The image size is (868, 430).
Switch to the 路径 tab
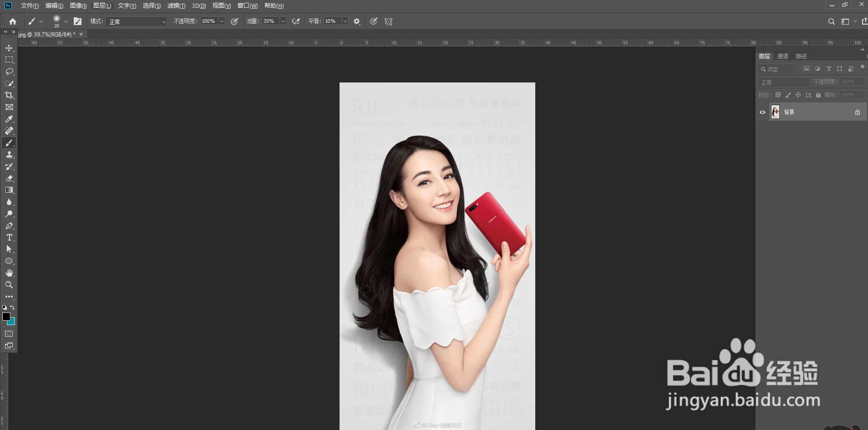(x=801, y=56)
